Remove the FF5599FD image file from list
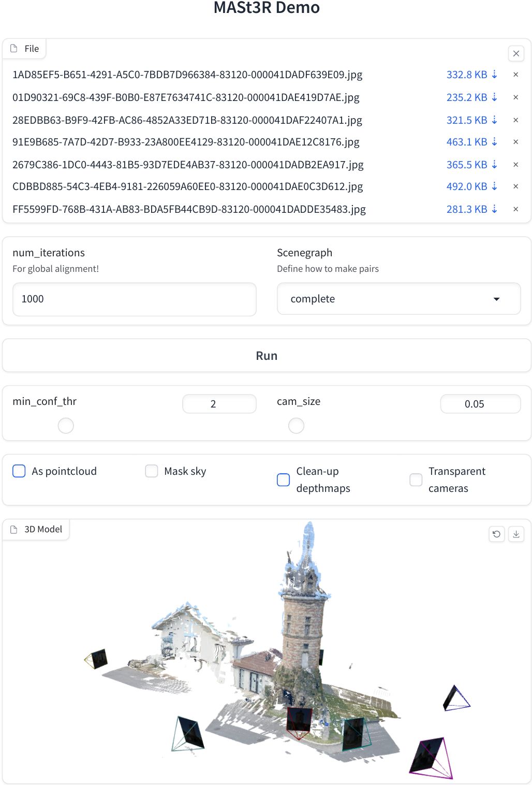532x785 pixels. (515, 209)
